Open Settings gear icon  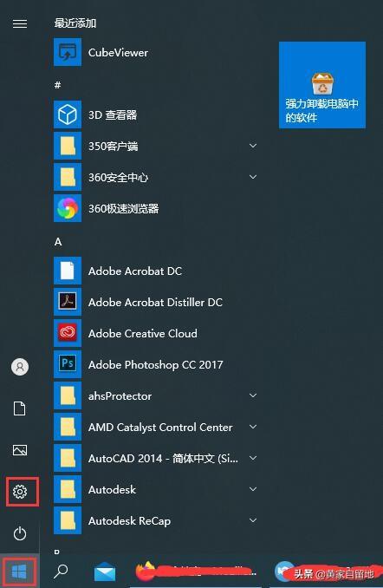20,491
